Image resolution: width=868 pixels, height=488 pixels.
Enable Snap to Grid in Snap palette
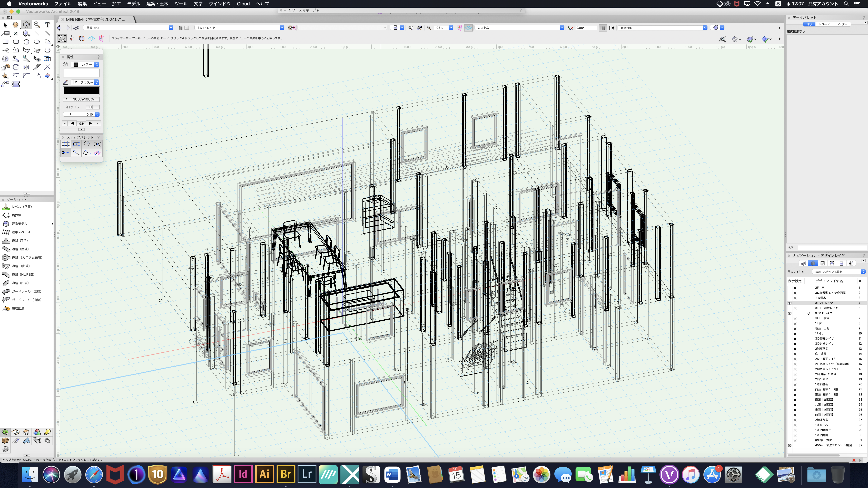pos(66,144)
